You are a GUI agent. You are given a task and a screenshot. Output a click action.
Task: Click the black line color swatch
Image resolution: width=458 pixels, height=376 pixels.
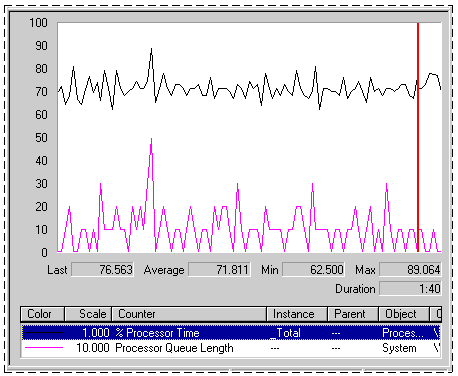point(44,332)
